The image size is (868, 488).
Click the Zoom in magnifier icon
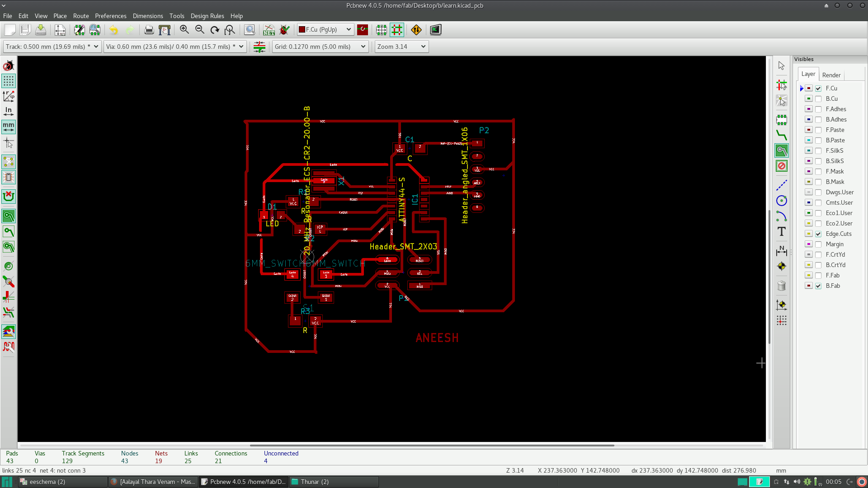(184, 30)
